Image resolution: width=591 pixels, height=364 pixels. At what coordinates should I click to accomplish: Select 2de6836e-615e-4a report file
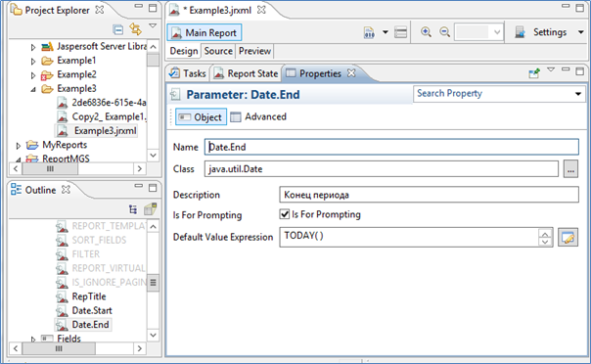pos(102,103)
